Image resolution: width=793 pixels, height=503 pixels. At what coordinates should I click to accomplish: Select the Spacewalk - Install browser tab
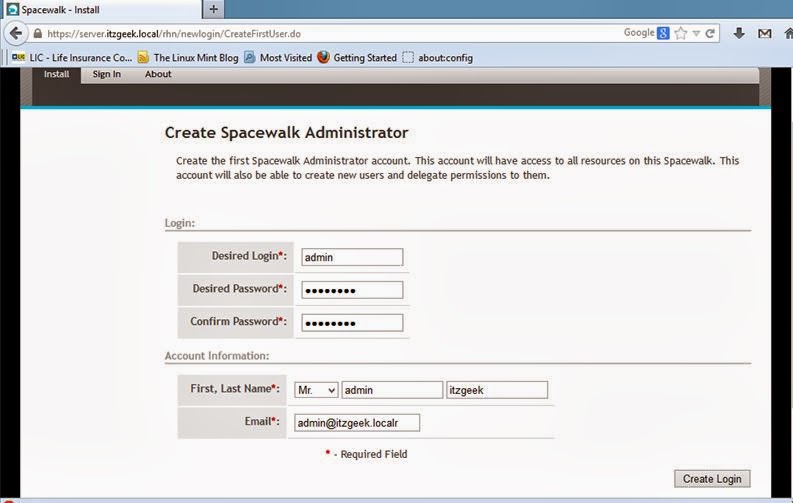pyautogui.click(x=101, y=10)
